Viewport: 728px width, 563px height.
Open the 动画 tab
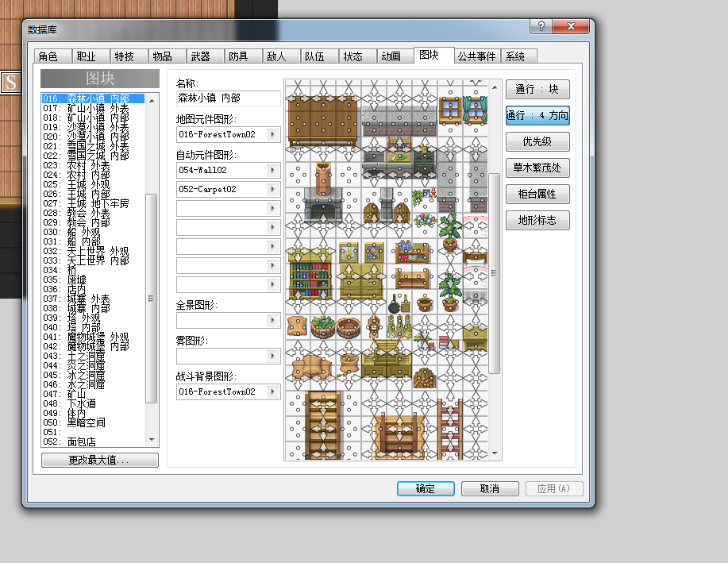pos(395,56)
